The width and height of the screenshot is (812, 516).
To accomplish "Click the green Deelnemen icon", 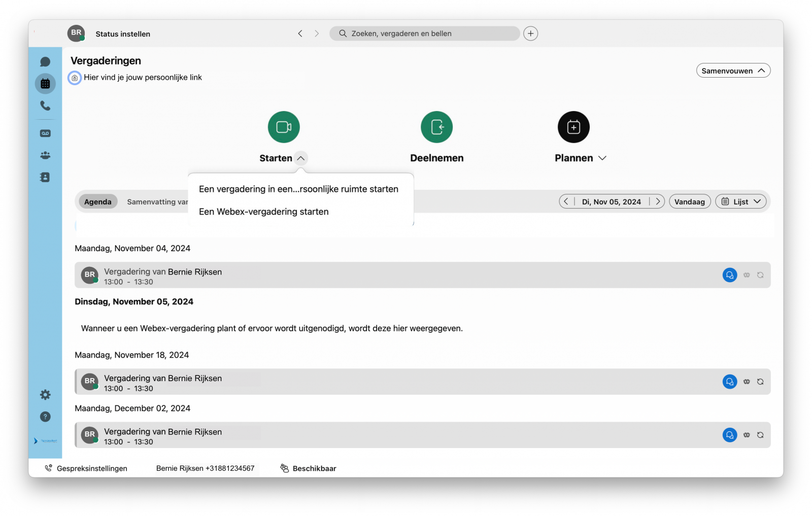I will 436,127.
